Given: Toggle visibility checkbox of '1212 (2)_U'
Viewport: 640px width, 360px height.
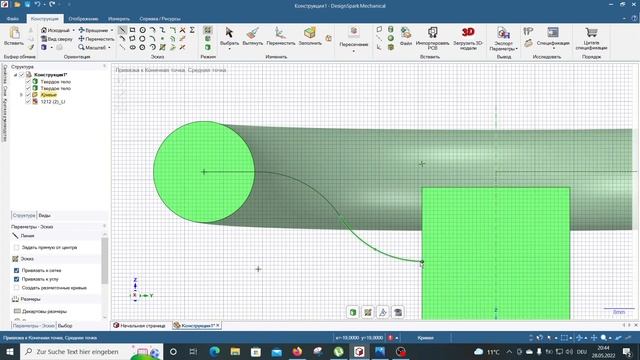Looking at the screenshot, I should 28,102.
